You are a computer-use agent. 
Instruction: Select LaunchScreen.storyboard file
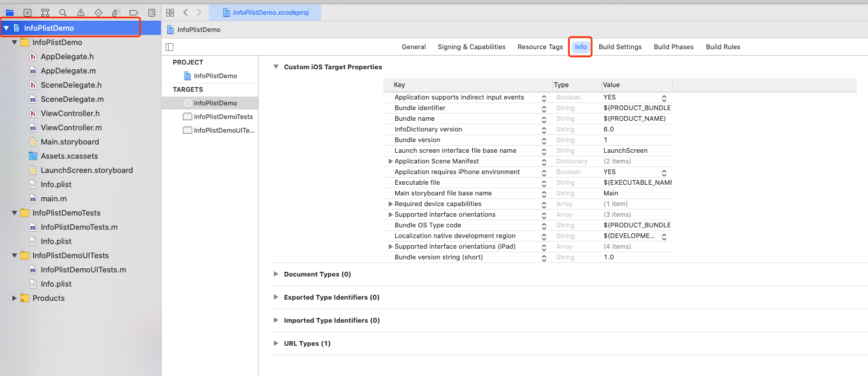(86, 170)
